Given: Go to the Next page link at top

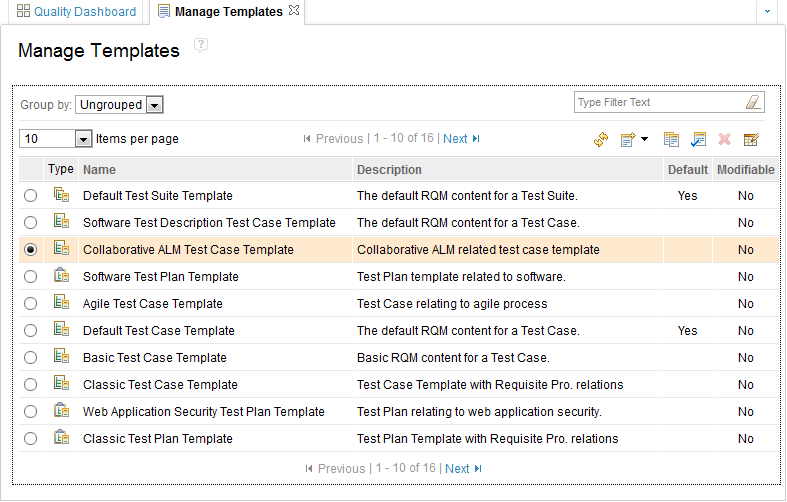Looking at the screenshot, I should click(x=455, y=139).
